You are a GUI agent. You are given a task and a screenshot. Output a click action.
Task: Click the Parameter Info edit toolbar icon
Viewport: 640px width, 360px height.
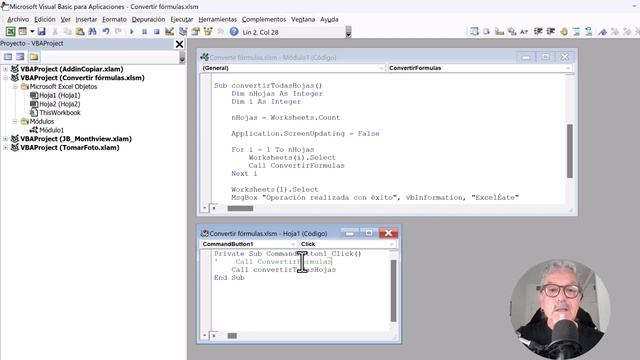coord(512,31)
